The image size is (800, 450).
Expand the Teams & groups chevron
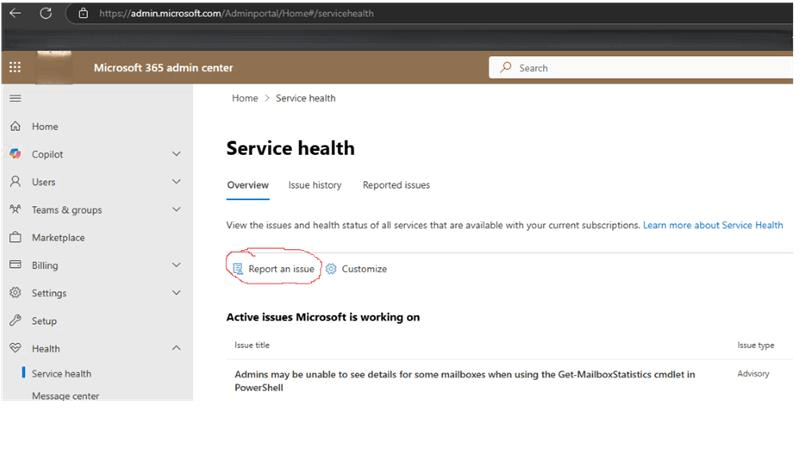(x=176, y=209)
